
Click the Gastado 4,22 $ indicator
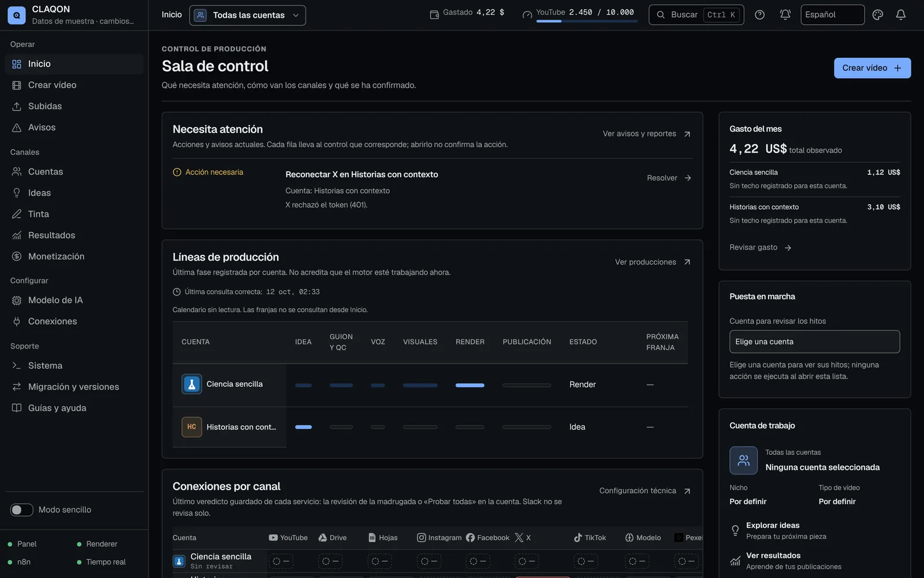tap(467, 13)
